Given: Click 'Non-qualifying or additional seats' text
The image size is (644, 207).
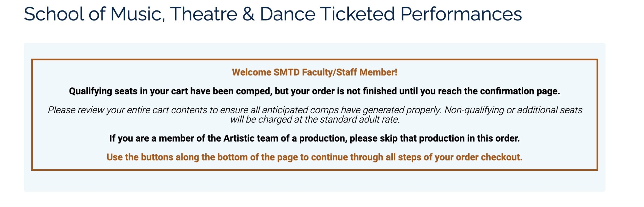Looking at the screenshot, I should [513, 110].
